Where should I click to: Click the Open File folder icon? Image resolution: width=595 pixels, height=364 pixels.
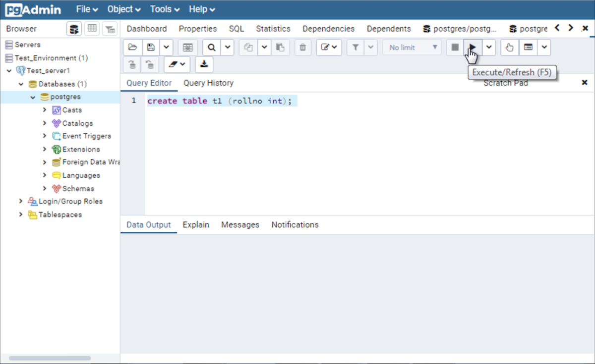132,48
